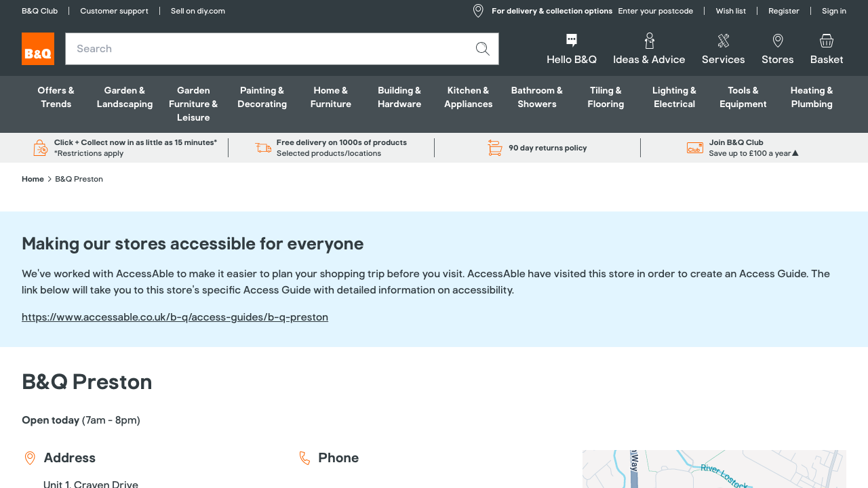Open the Hello B&Q chat icon
The height and width of the screenshot is (488, 868).
[x=571, y=41]
